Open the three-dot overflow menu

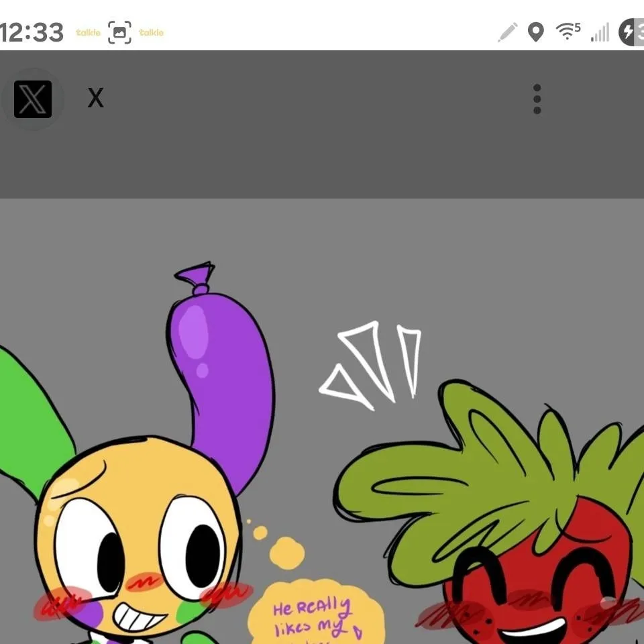pyautogui.click(x=537, y=99)
